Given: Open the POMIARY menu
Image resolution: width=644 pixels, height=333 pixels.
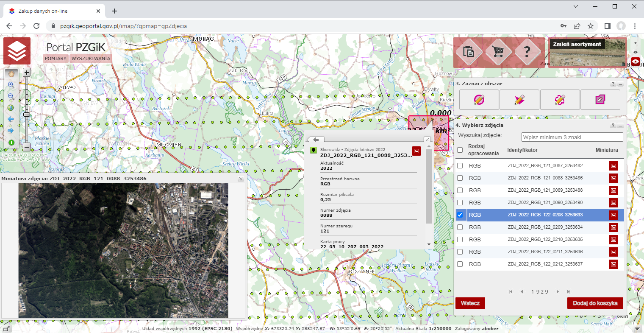Looking at the screenshot, I should (x=56, y=59).
